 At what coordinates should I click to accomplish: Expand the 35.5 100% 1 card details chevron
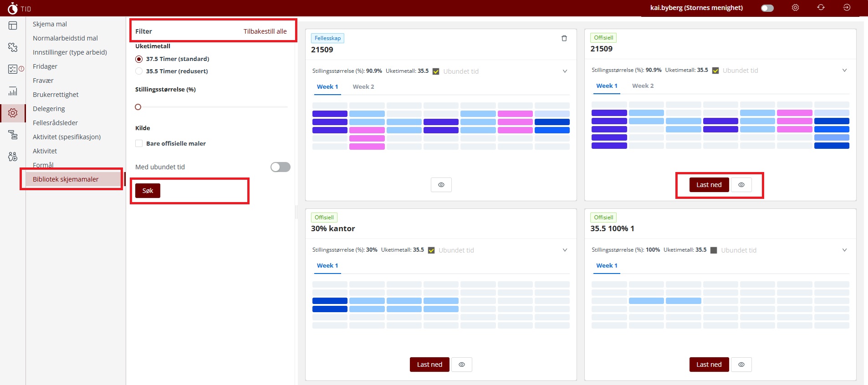click(x=844, y=250)
